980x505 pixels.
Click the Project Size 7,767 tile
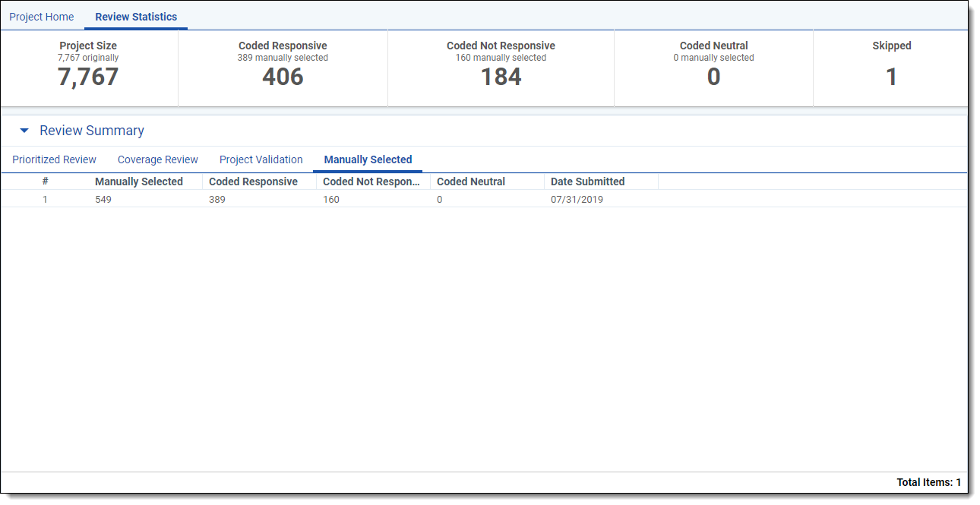click(88, 68)
